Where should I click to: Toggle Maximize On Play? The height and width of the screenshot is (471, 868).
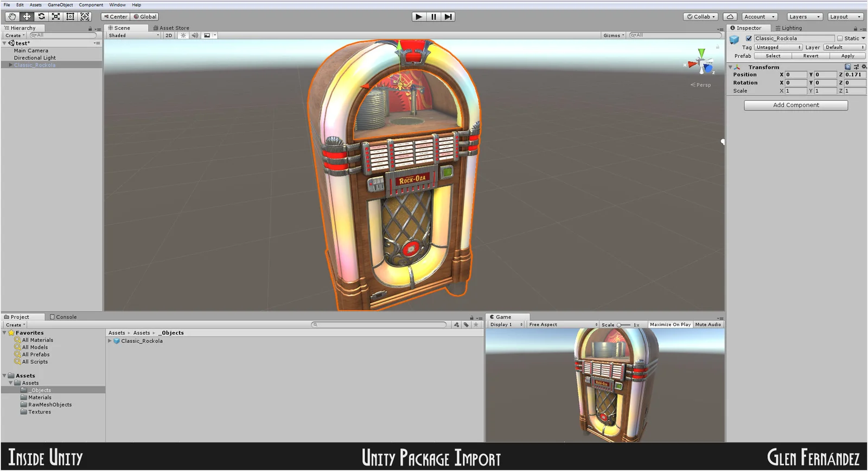pyautogui.click(x=670, y=325)
